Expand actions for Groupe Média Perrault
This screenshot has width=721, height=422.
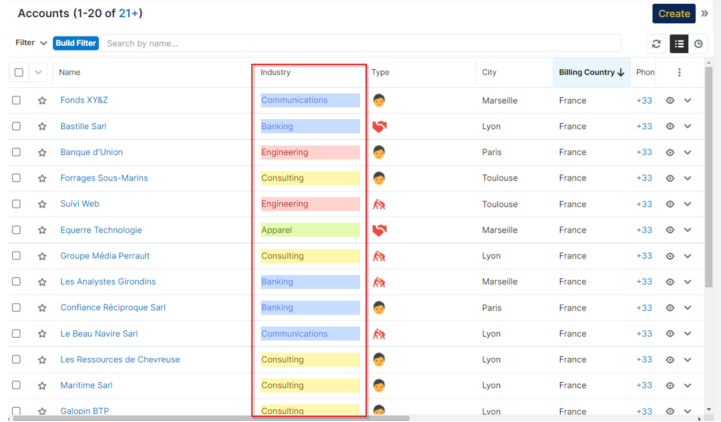687,256
